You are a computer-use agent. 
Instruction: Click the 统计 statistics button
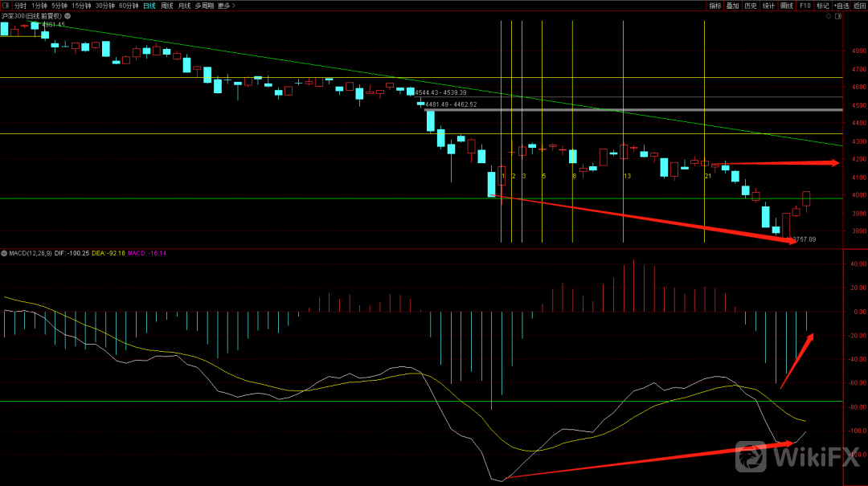768,6
